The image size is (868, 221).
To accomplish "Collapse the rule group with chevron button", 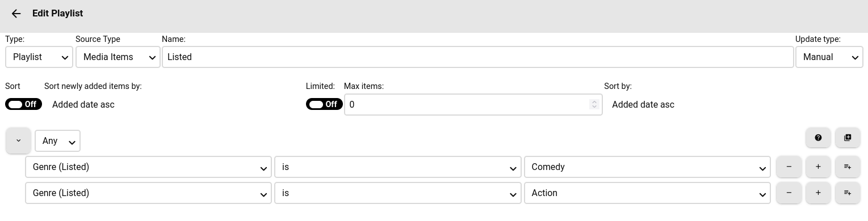I will coord(18,141).
